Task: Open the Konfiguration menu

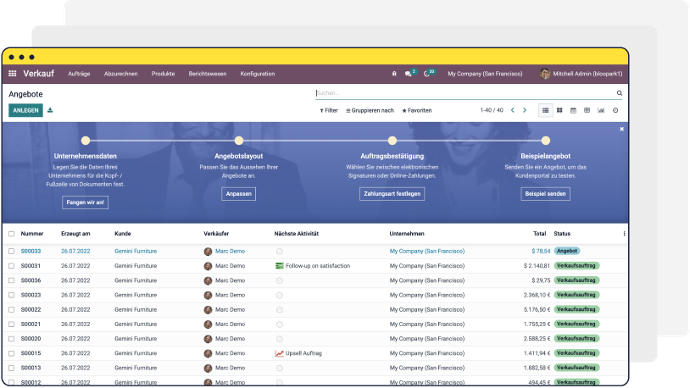Action: tap(258, 74)
